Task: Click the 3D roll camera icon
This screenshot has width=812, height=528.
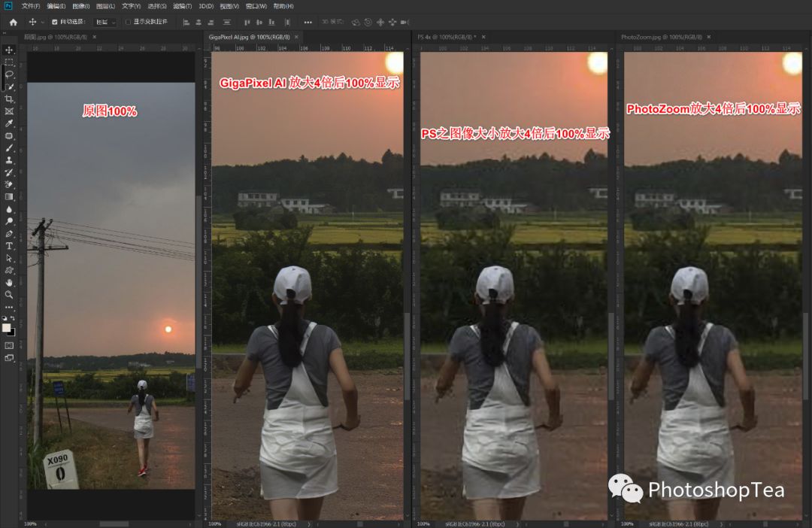Action: (x=368, y=23)
